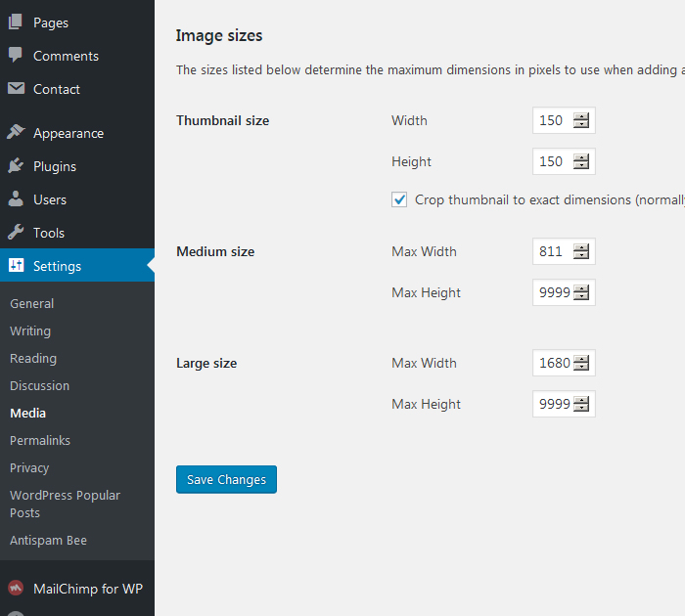Open WordPress Popular Posts settings
The image size is (685, 616).
click(66, 504)
